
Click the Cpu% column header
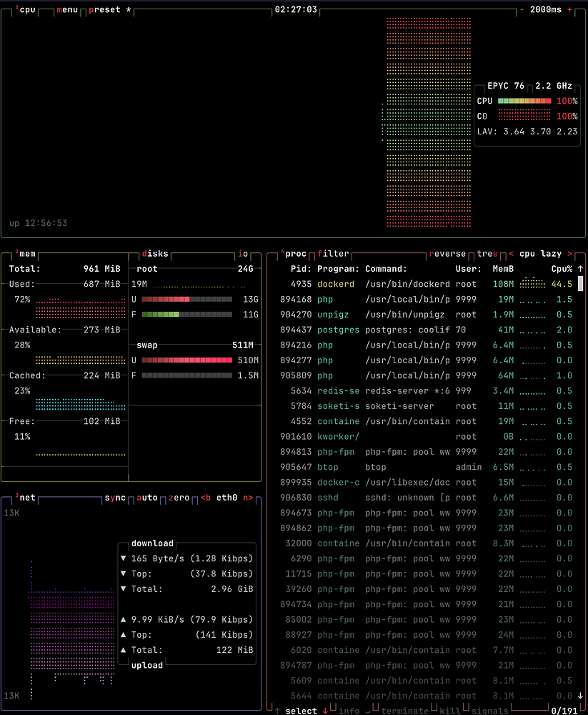pyautogui.click(x=562, y=269)
